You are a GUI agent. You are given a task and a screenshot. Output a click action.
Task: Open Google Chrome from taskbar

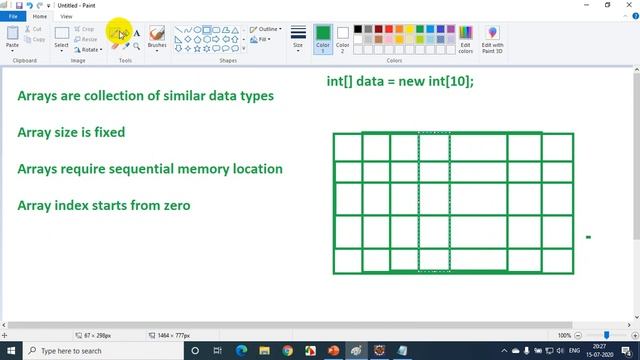(x=287, y=351)
